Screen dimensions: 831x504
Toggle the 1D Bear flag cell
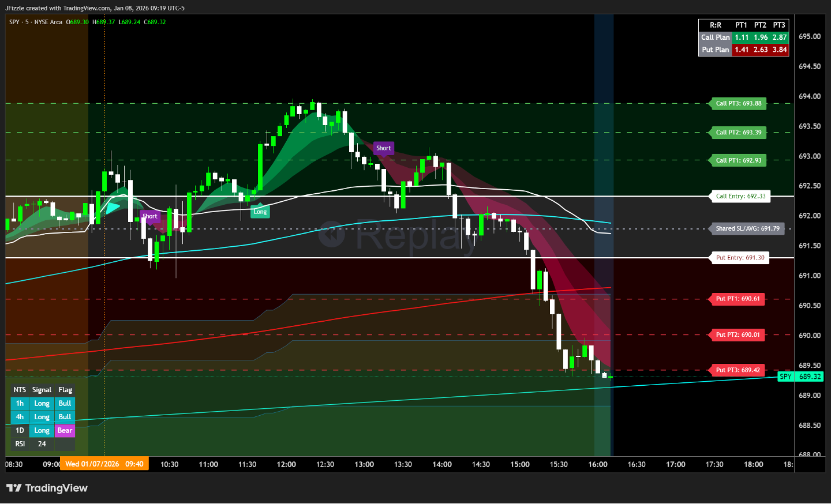click(x=65, y=430)
